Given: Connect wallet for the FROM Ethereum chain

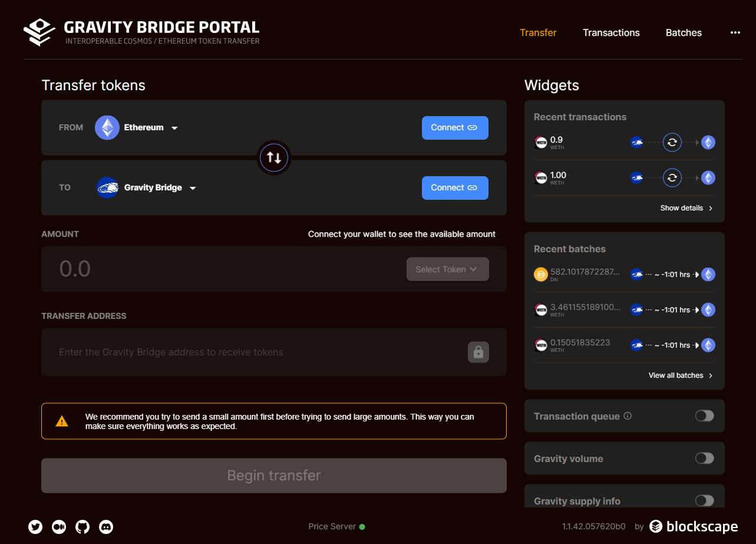Looking at the screenshot, I should tap(455, 128).
